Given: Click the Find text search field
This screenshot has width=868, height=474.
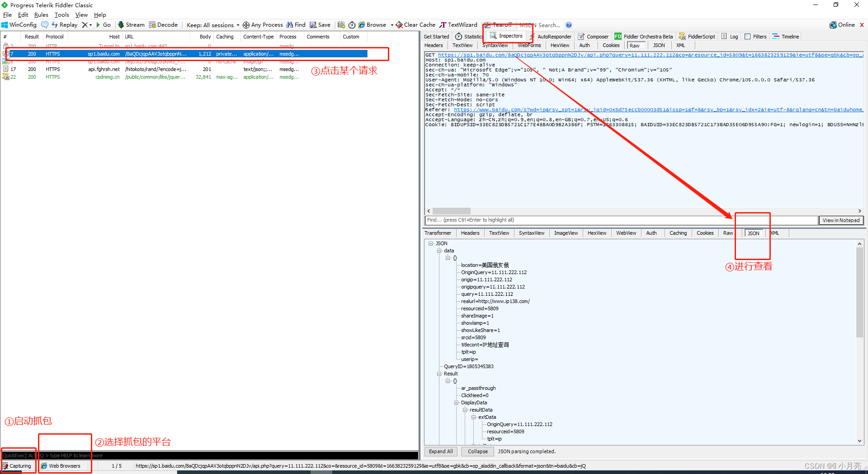Looking at the screenshot, I should 622,220.
